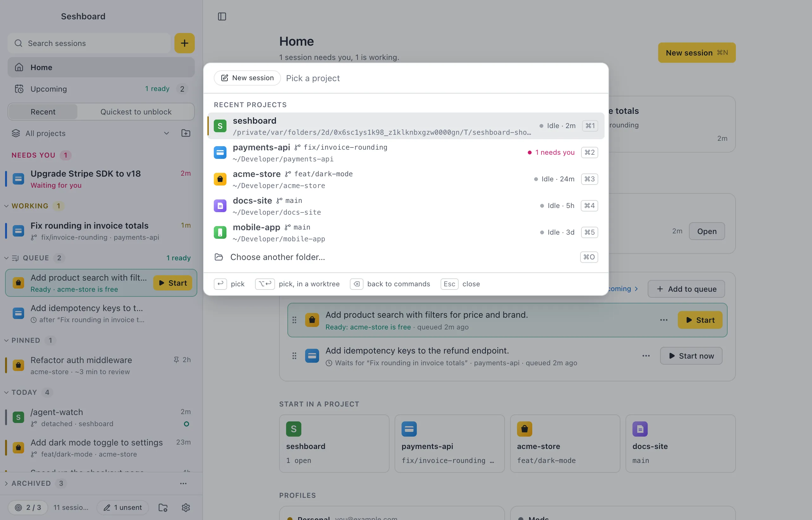Toggle the sidebar panel icon

click(222, 16)
